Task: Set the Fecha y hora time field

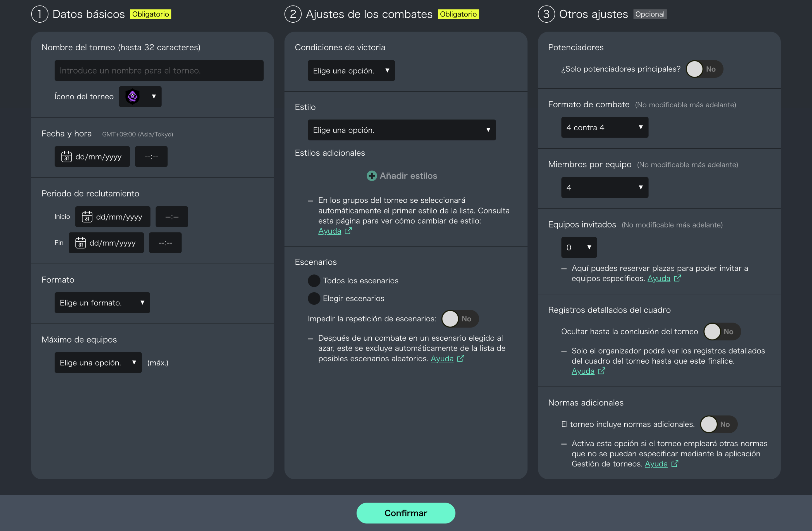Action: point(151,157)
